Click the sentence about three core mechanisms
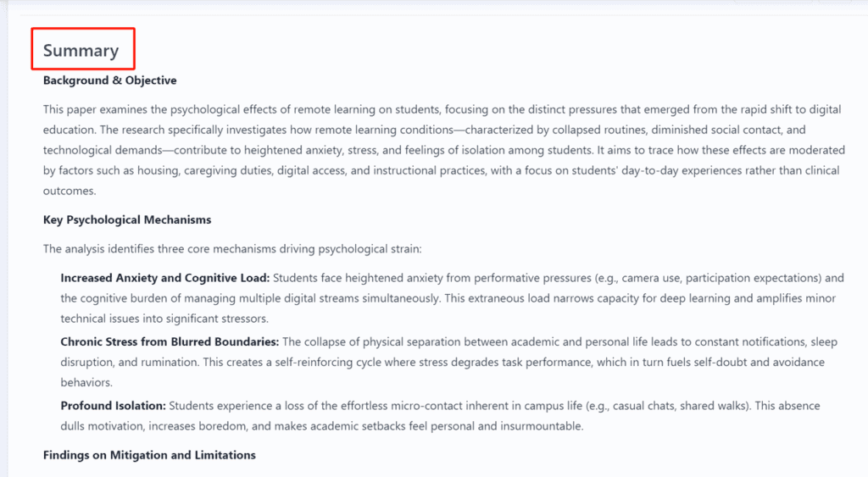The image size is (868, 477). coord(231,249)
